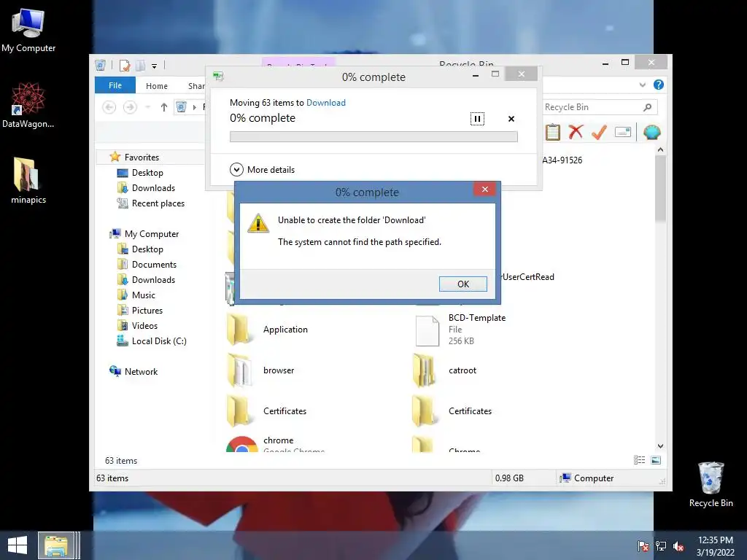
Task: Select Pictures in navigation pane
Action: point(147,311)
